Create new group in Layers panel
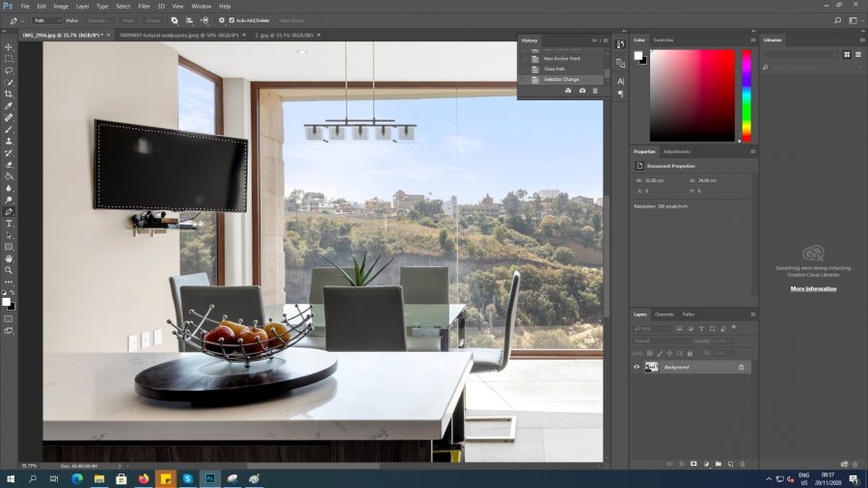The width and height of the screenshot is (868, 488). pos(718,464)
